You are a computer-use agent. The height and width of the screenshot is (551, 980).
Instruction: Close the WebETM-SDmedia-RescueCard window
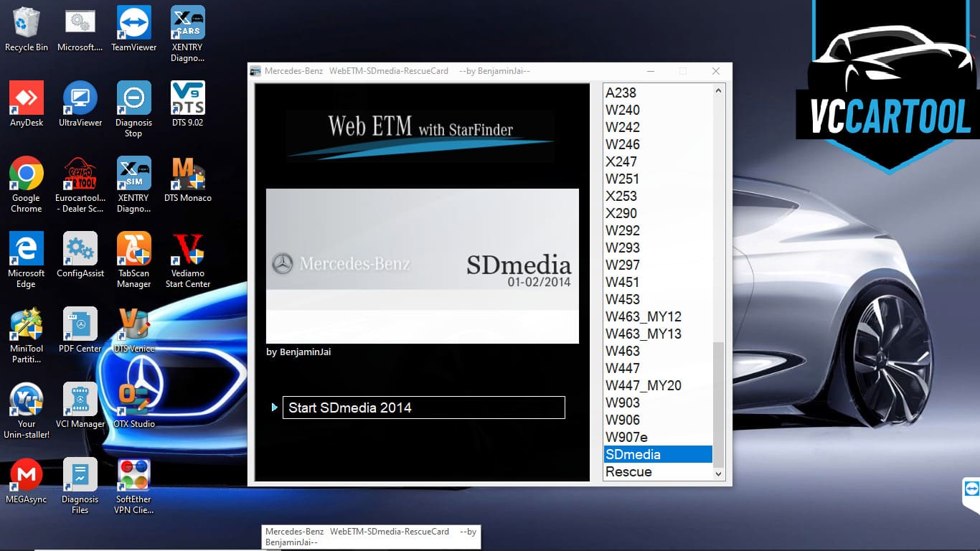click(x=715, y=71)
